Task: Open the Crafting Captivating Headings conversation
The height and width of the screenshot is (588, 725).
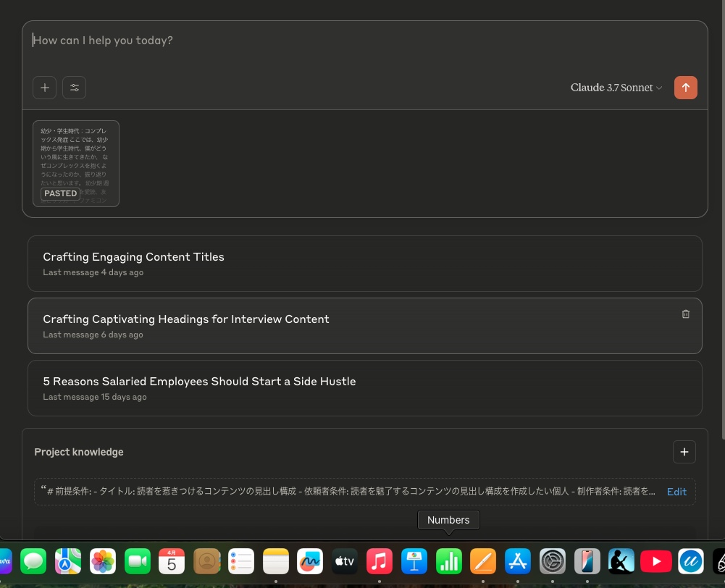Action: (x=186, y=319)
